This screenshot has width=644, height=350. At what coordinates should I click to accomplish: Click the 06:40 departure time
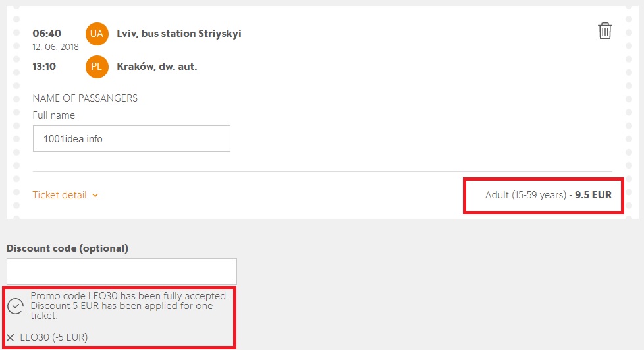coord(47,33)
